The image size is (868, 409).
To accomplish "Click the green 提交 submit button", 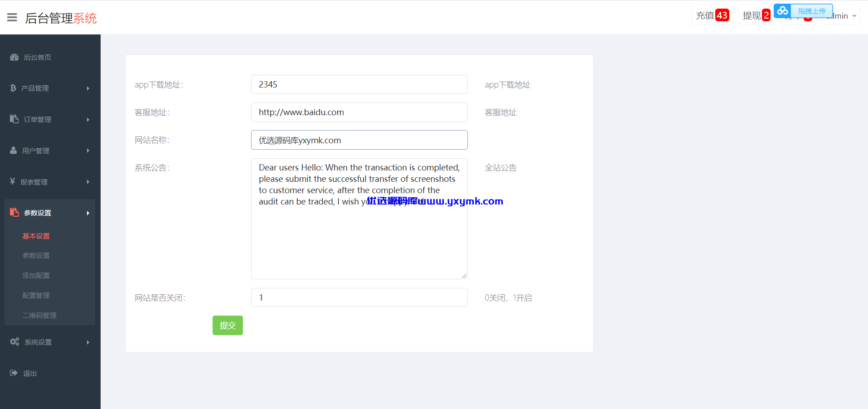I will [x=228, y=326].
